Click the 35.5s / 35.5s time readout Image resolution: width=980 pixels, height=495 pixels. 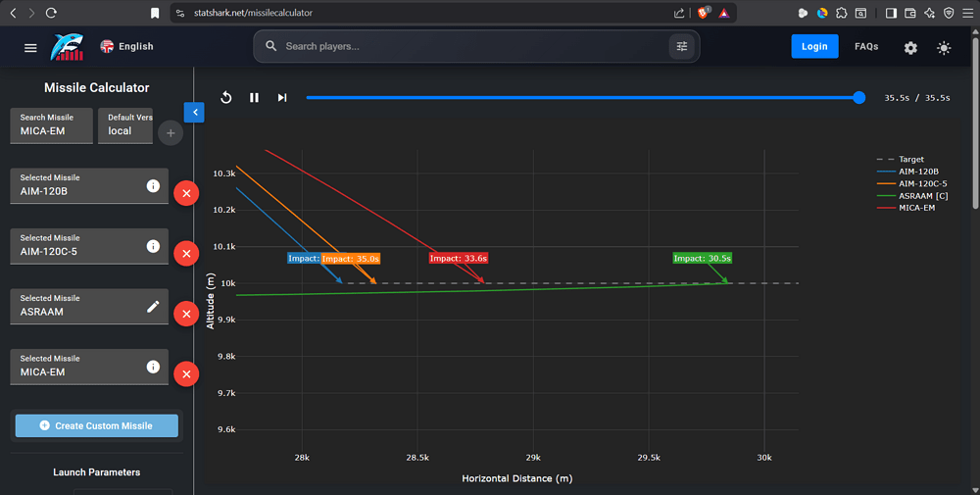(917, 98)
